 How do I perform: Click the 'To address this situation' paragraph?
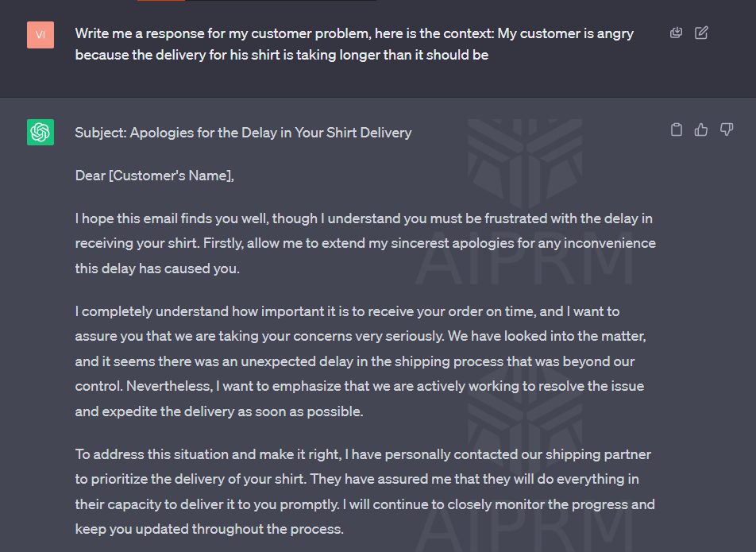click(x=365, y=492)
